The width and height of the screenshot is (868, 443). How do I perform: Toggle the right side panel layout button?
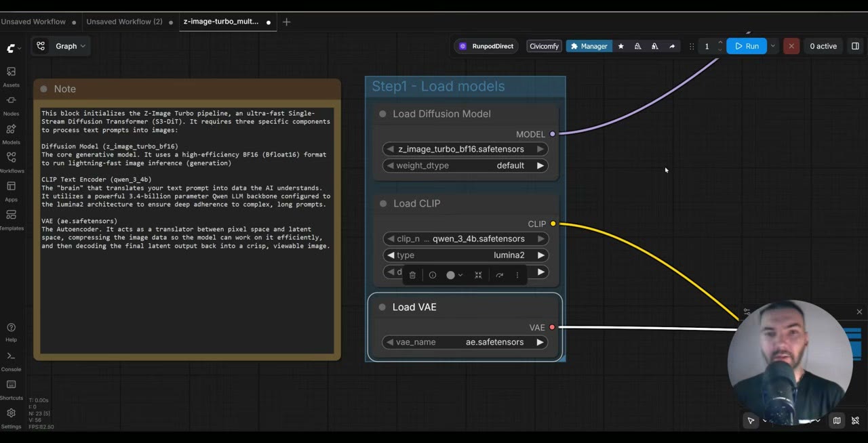pos(855,46)
